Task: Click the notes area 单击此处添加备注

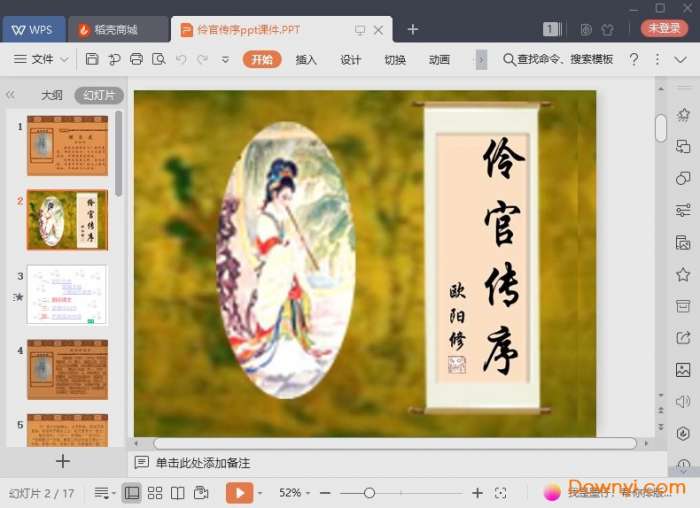Action: pos(203,462)
